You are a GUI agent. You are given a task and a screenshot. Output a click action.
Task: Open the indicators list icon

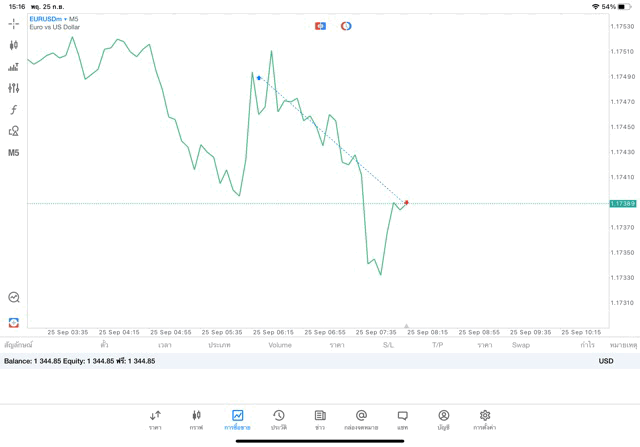click(14, 67)
